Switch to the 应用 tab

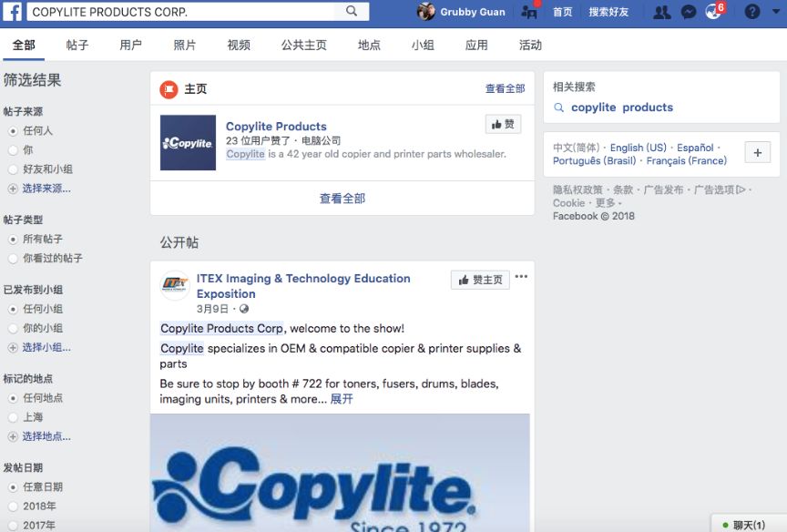coord(476,46)
